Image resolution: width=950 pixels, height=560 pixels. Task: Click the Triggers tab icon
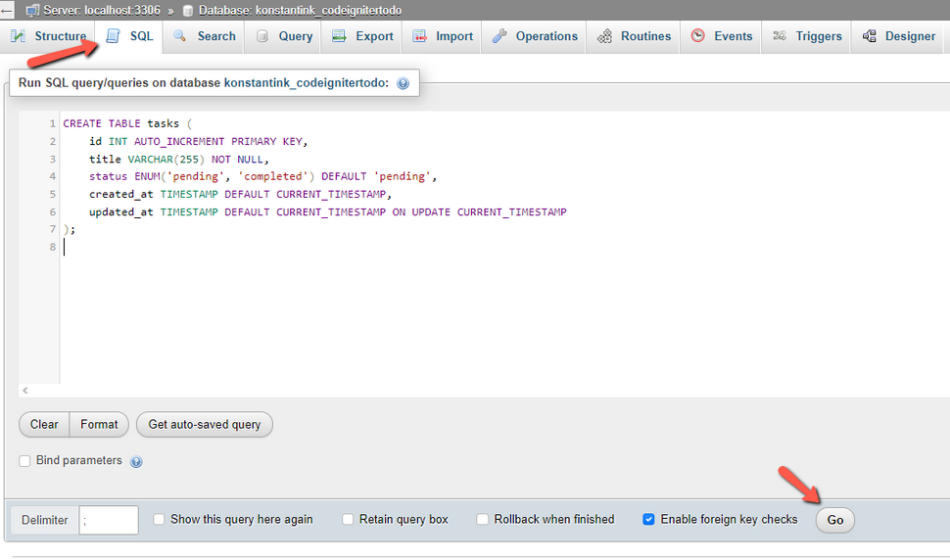[x=780, y=35]
